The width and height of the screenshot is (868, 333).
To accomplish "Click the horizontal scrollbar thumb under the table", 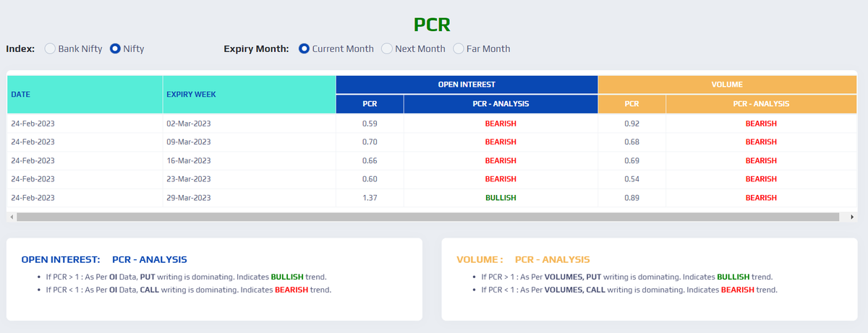I will [x=427, y=217].
